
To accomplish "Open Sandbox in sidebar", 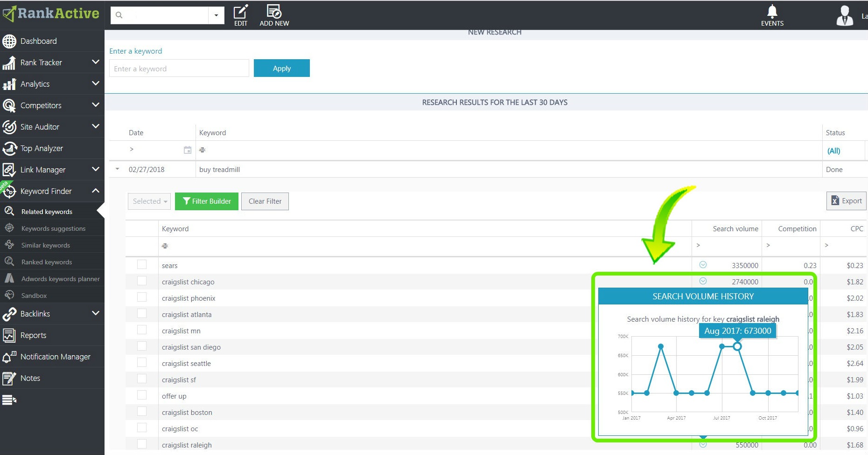I will (x=34, y=296).
